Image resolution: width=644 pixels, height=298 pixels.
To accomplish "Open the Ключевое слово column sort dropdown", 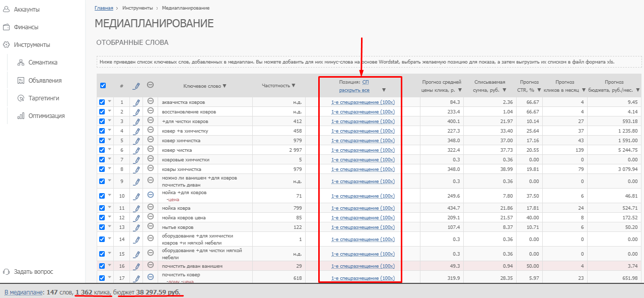I will click(x=225, y=86).
